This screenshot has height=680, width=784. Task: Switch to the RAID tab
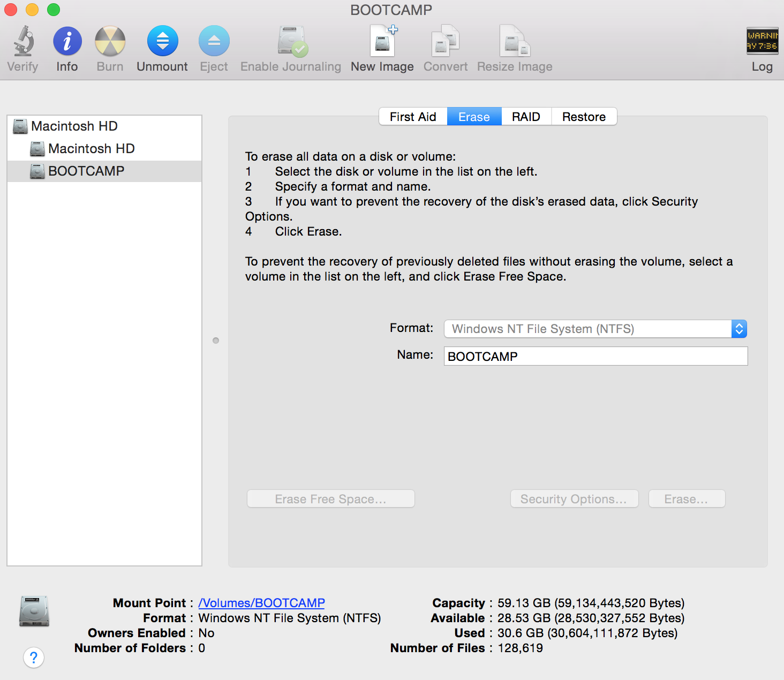pyautogui.click(x=526, y=117)
